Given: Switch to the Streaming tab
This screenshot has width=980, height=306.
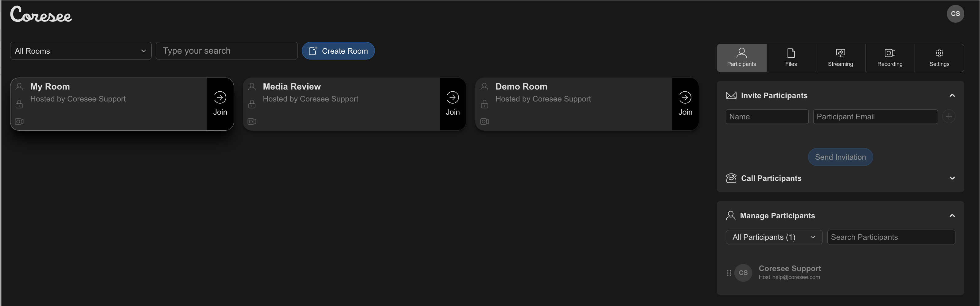Looking at the screenshot, I should click(x=840, y=58).
